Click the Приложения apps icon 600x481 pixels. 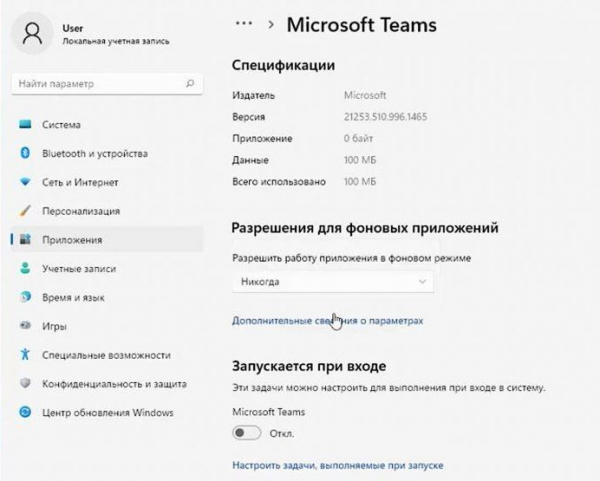coord(25,240)
